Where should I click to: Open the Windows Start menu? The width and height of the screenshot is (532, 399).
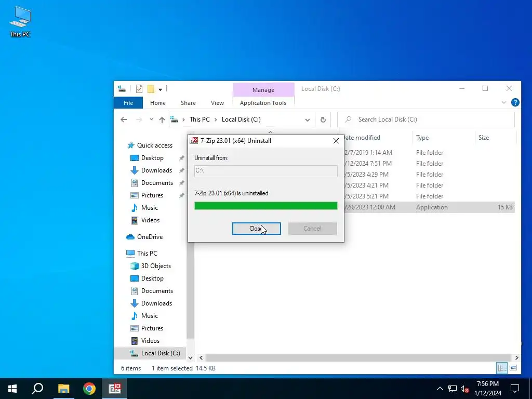click(x=12, y=389)
